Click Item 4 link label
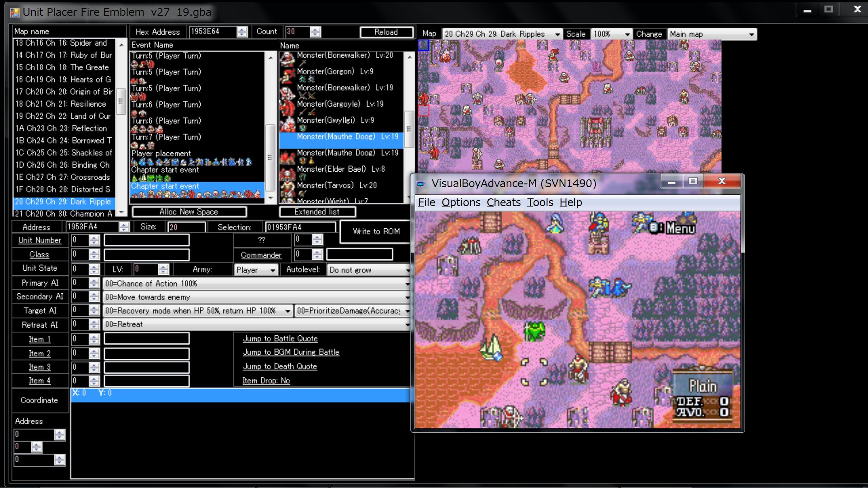The image size is (868, 488). (39, 381)
